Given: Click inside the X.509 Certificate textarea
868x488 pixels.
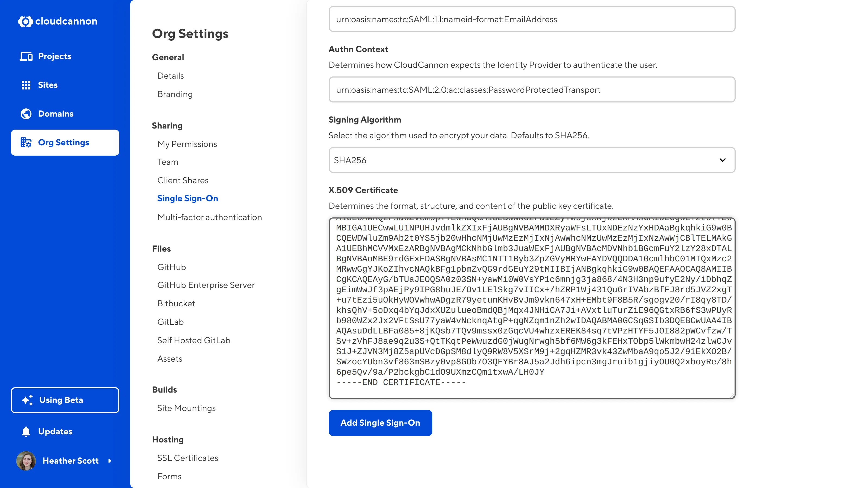Looking at the screenshot, I should tap(532, 308).
